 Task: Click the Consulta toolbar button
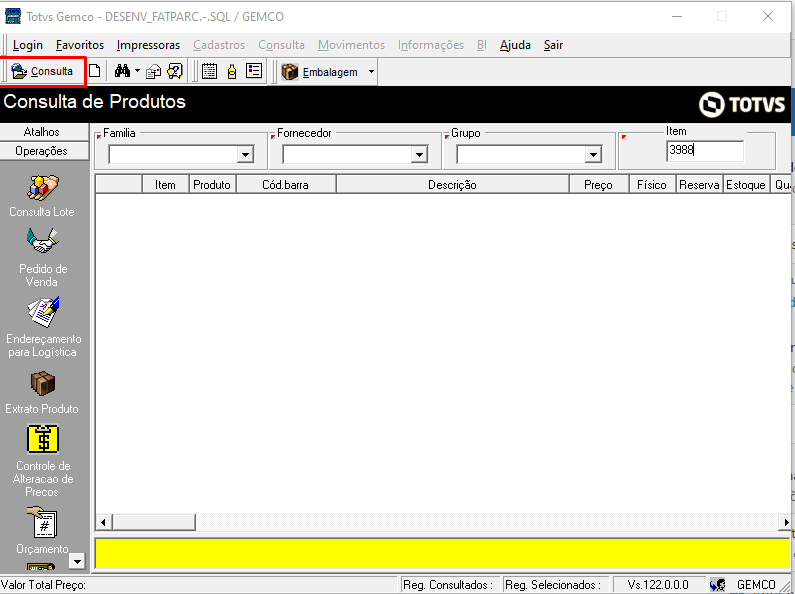(x=43, y=71)
